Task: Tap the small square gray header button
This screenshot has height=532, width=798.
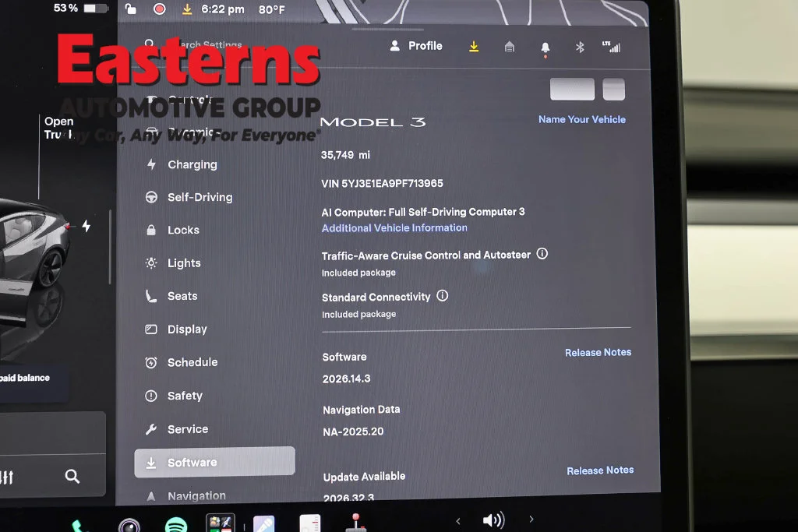Action: point(614,90)
